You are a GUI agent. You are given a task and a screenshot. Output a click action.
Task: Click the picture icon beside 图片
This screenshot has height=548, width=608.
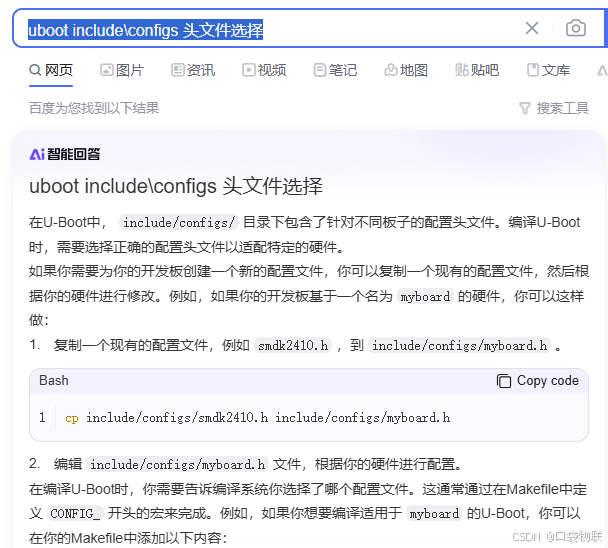pos(106,70)
